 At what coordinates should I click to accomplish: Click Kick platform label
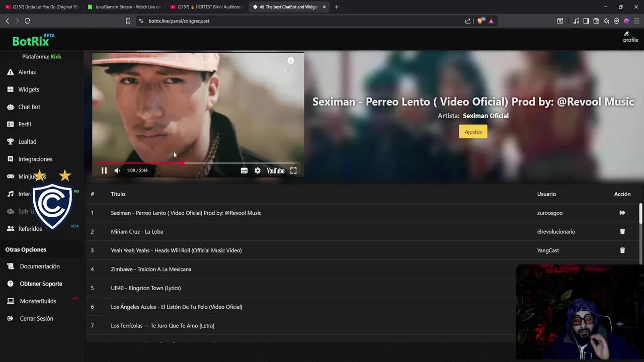point(56,57)
